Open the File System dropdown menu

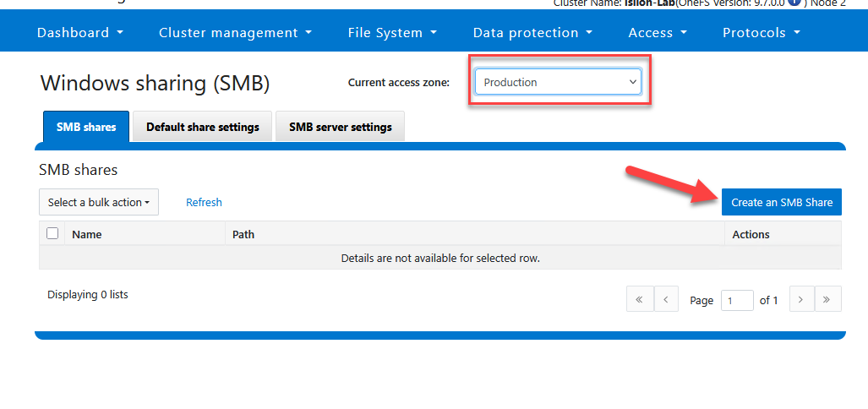tap(392, 33)
